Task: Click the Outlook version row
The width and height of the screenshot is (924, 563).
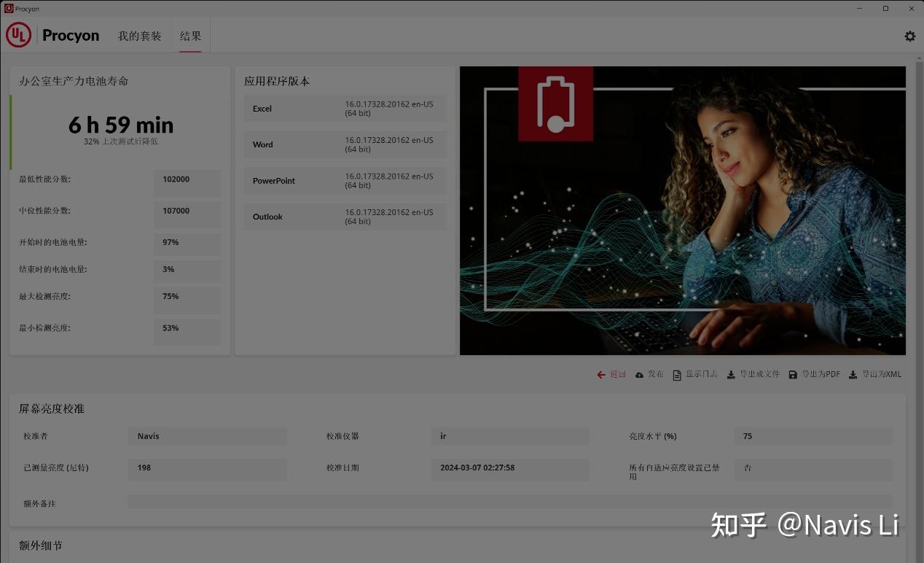Action: click(x=345, y=217)
